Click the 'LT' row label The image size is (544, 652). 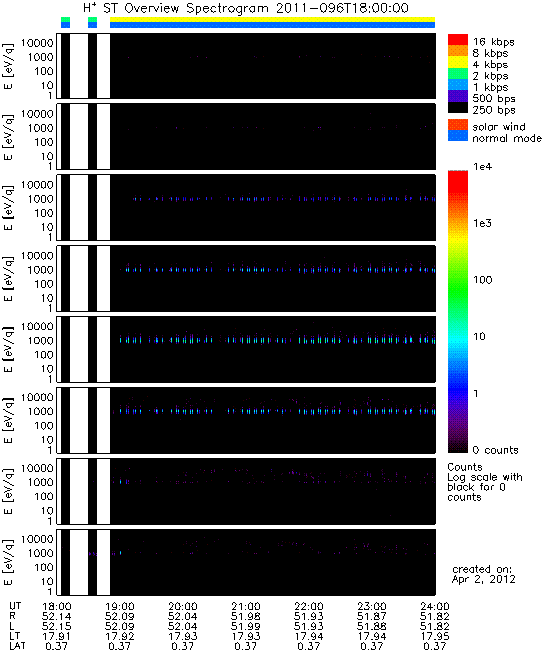[x=15, y=636]
